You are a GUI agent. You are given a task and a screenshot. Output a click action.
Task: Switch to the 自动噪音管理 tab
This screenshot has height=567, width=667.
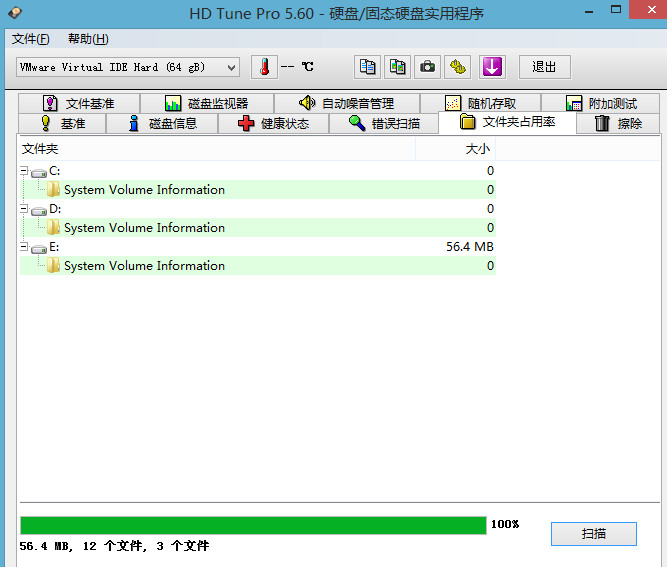[x=347, y=103]
